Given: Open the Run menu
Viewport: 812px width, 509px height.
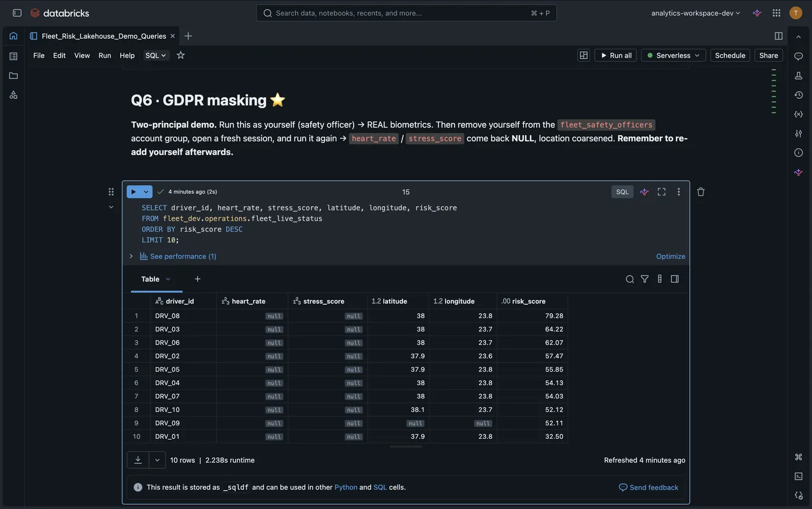Looking at the screenshot, I should tap(104, 55).
